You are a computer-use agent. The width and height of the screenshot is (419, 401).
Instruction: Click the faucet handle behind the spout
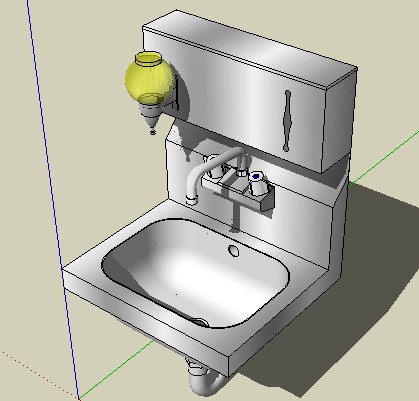pos(214,166)
